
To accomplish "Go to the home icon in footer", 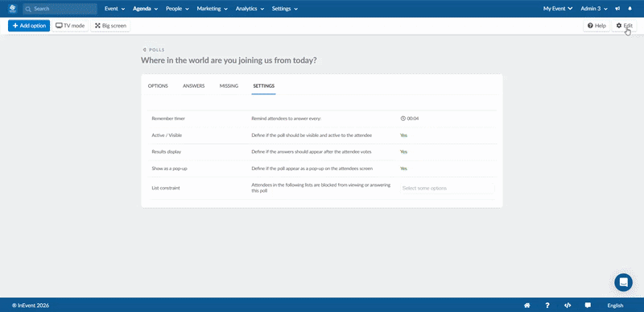I will click(x=527, y=306).
